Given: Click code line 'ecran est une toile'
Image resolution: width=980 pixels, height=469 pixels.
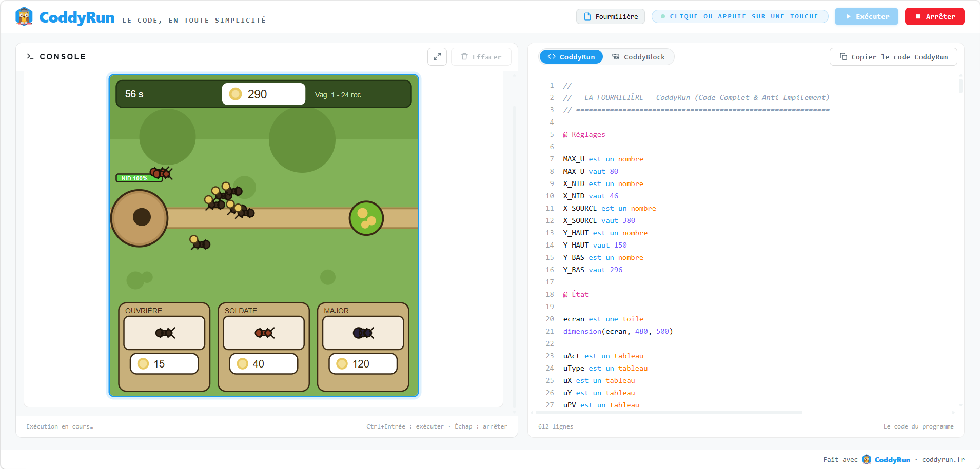Looking at the screenshot, I should pos(603,319).
